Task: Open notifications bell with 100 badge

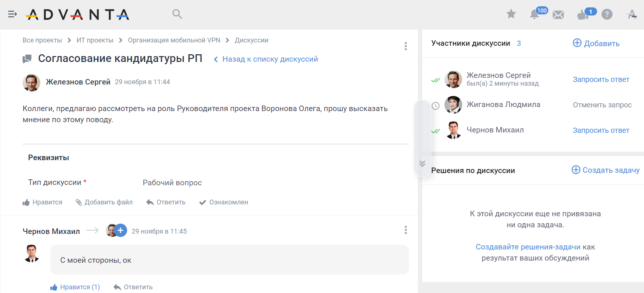Action: [534, 14]
